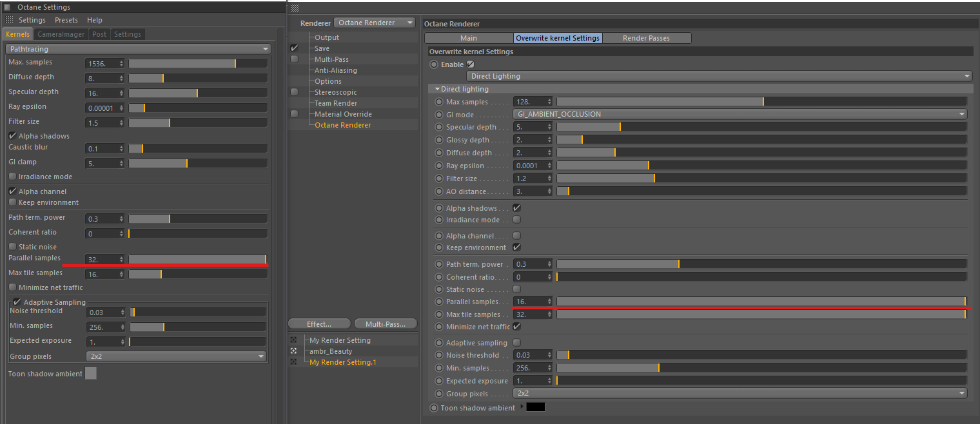This screenshot has height=424, width=980.
Task: Toggle Alpha channel in Octane Settings
Action: [x=12, y=191]
